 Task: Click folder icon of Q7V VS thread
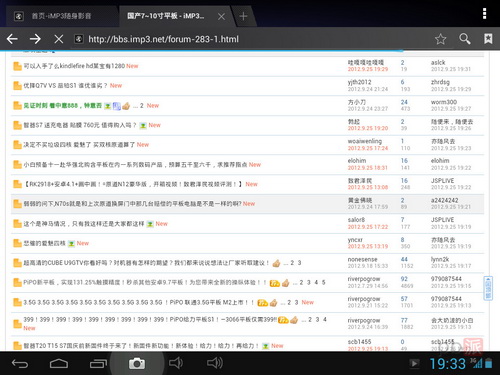point(17,86)
